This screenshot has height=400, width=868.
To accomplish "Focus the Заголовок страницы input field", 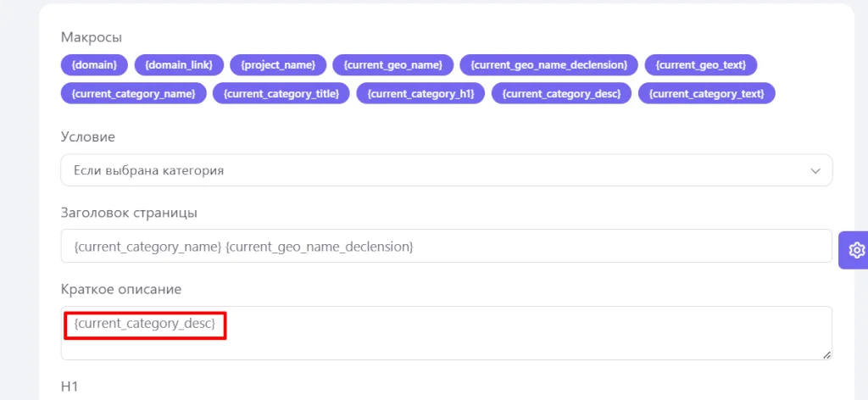I will point(446,247).
